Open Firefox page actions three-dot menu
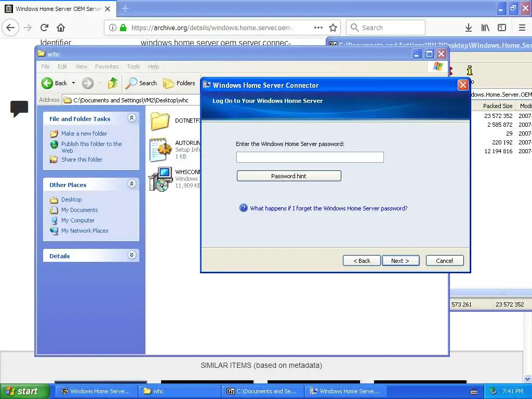This screenshot has height=399, width=532. point(318,28)
